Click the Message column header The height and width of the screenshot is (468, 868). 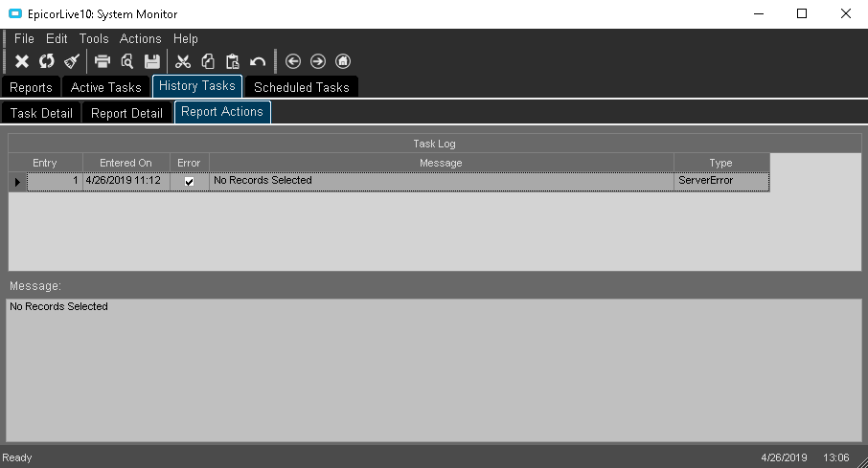[x=441, y=163]
